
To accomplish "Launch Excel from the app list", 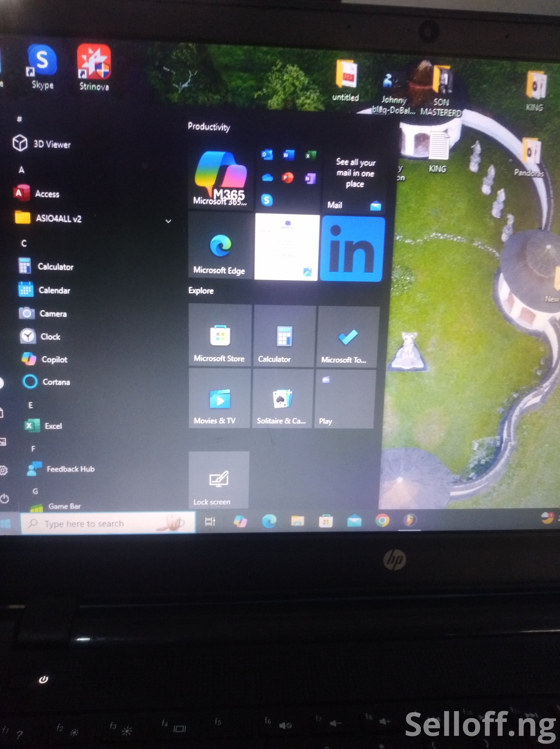I will click(x=43, y=426).
